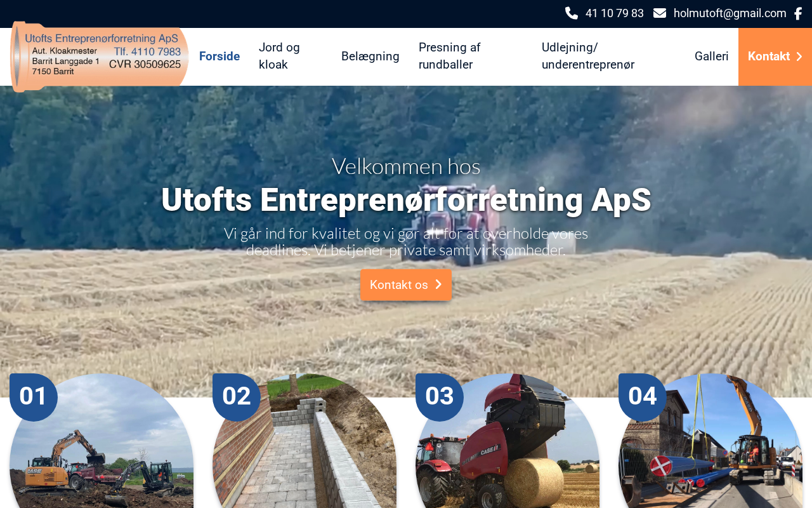Screen dimensions: 812x508
Task: Open the Galleri page
Action: 712,57
